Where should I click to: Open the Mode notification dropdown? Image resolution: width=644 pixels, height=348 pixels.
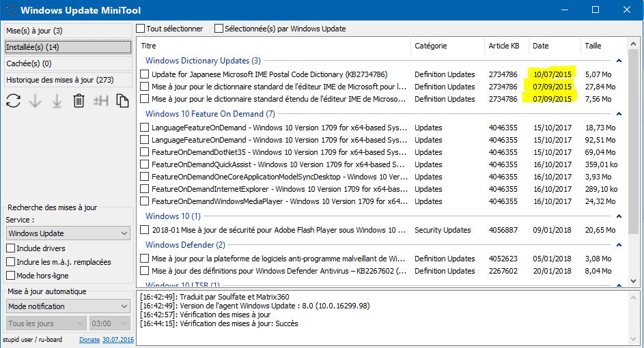(x=68, y=306)
